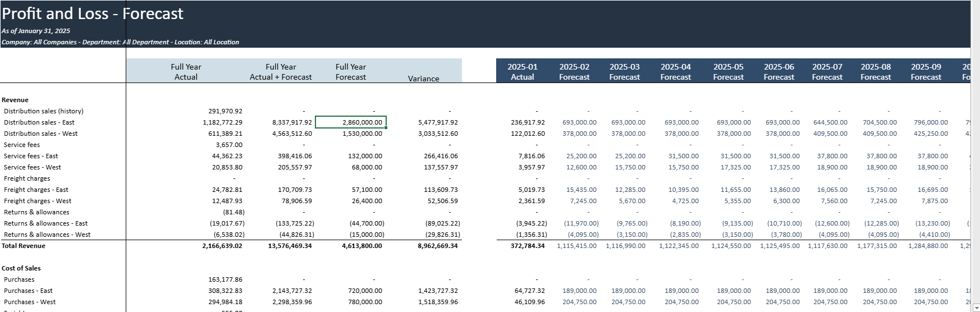
Task: Select the Variance column header
Action: 423,79
